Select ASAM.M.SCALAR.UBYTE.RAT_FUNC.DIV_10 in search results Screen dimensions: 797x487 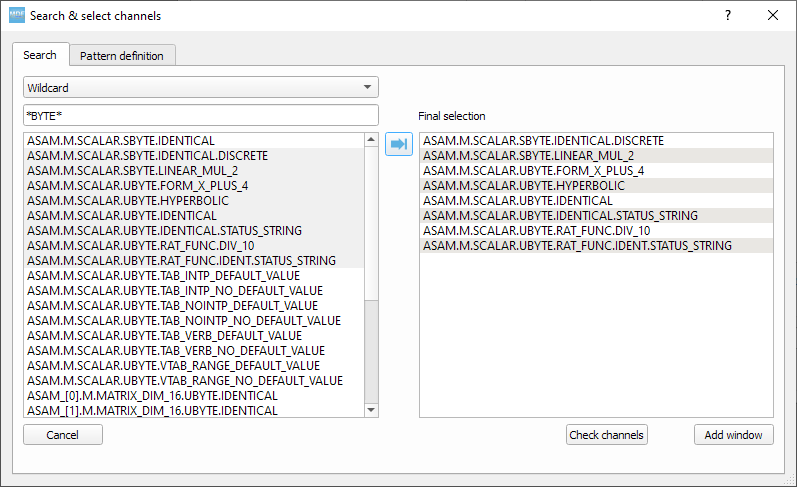[194, 246]
